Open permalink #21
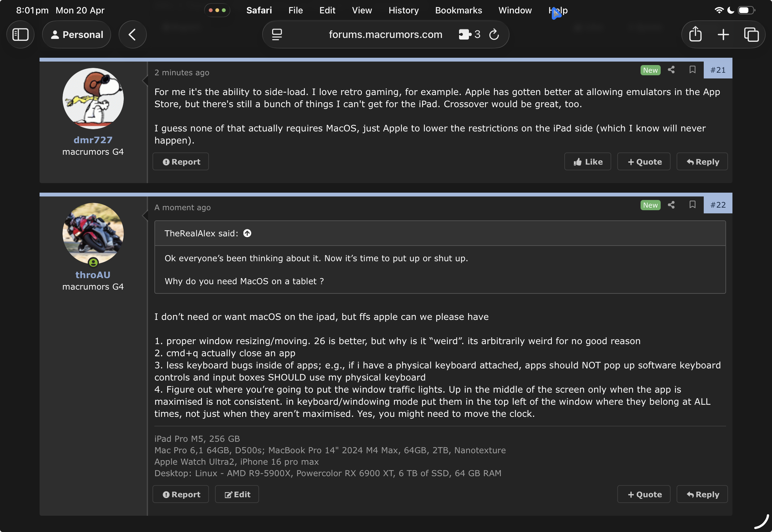This screenshot has width=772, height=532. (718, 70)
